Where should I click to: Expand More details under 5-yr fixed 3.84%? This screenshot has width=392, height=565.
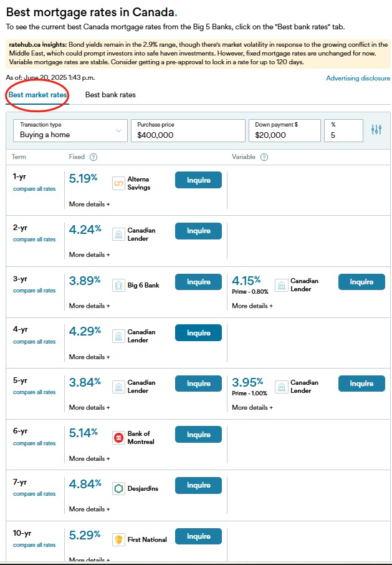[x=89, y=407]
